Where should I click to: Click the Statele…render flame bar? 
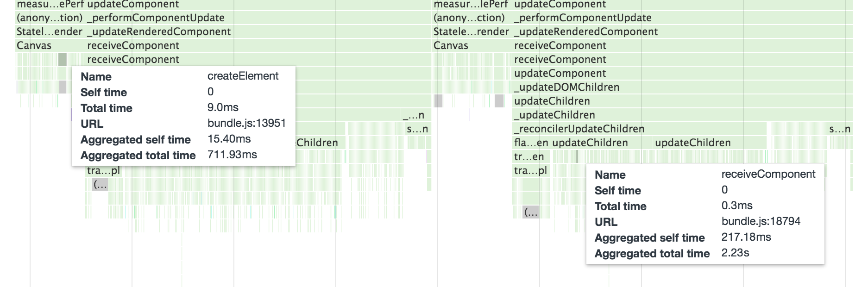(x=471, y=32)
